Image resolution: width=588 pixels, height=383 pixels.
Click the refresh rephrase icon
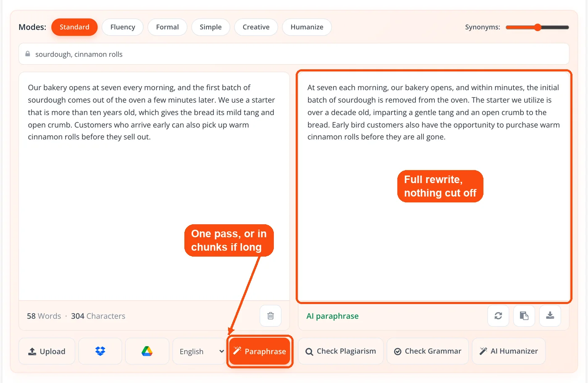point(498,316)
